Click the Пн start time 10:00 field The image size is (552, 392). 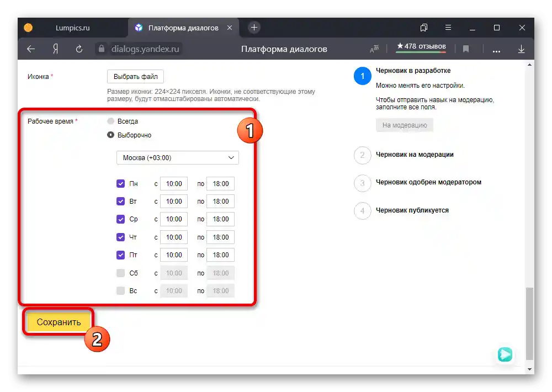[x=174, y=183]
